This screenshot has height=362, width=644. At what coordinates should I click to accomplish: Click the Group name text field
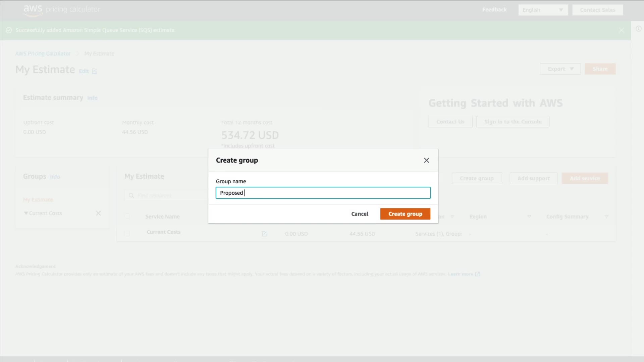pos(323,193)
